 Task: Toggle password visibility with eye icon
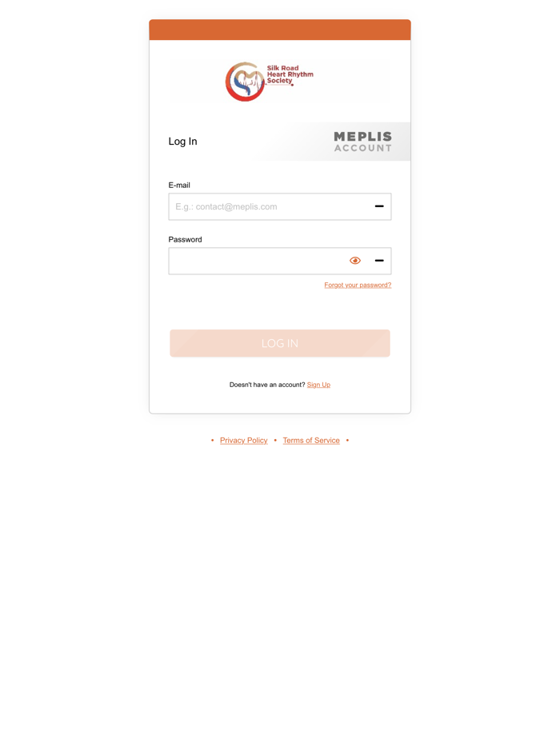click(355, 261)
